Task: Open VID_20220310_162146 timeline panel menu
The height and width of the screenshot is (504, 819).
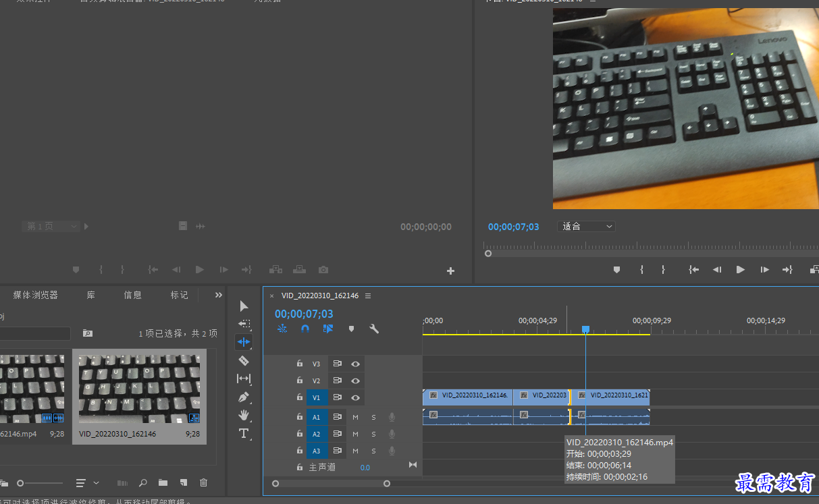Action: [368, 296]
